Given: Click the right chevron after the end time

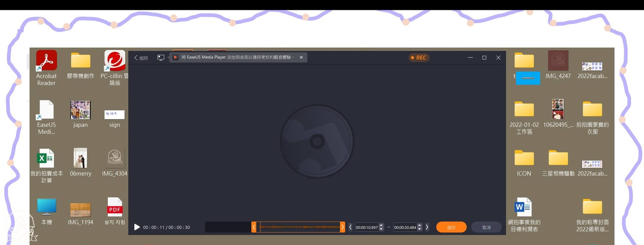Looking at the screenshot, I should [x=427, y=227].
